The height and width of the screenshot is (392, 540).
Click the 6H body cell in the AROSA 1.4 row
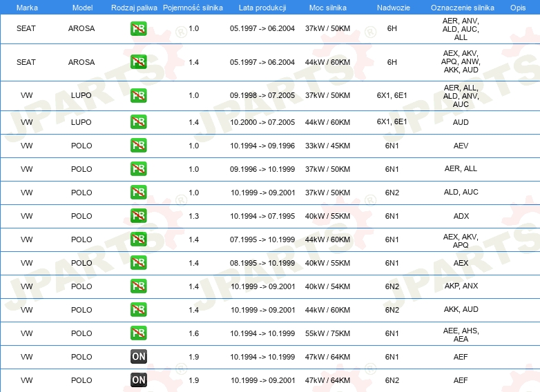coord(392,62)
